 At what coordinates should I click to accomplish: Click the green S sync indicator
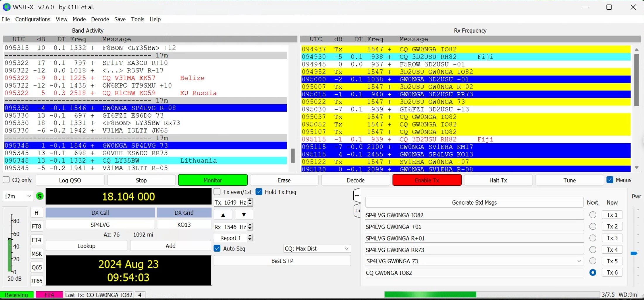[x=40, y=196]
